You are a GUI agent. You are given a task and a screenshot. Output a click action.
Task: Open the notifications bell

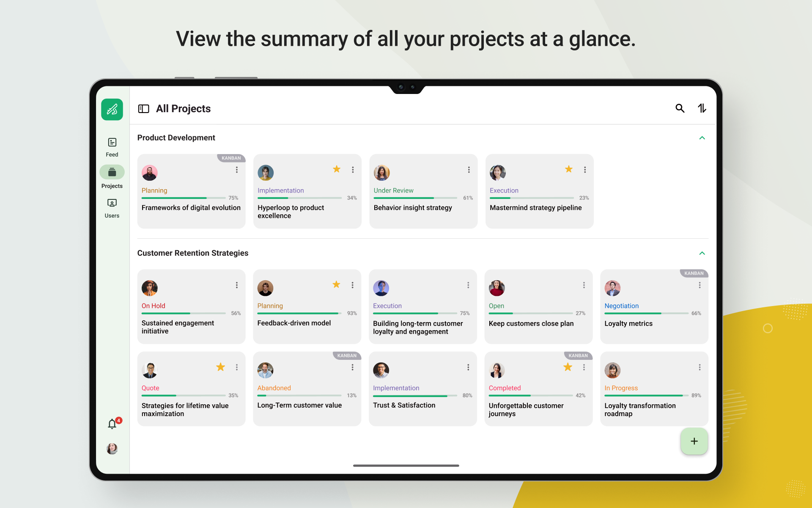coord(112,424)
